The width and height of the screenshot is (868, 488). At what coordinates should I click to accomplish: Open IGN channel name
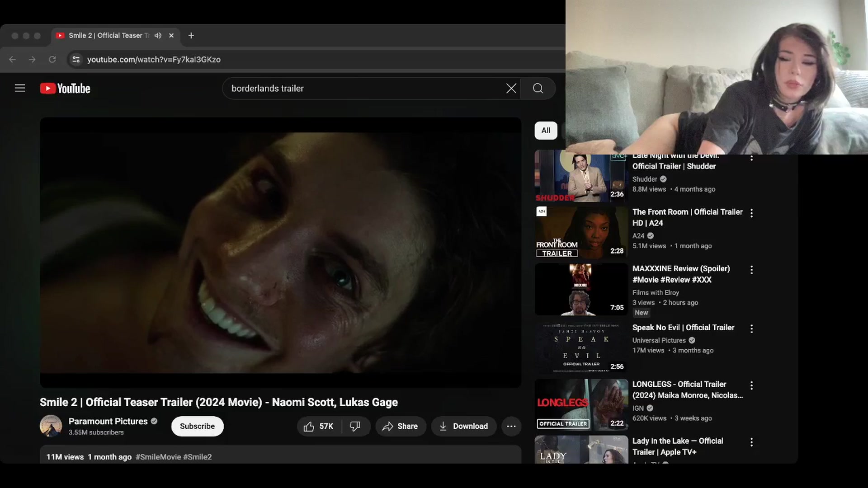click(638, 408)
